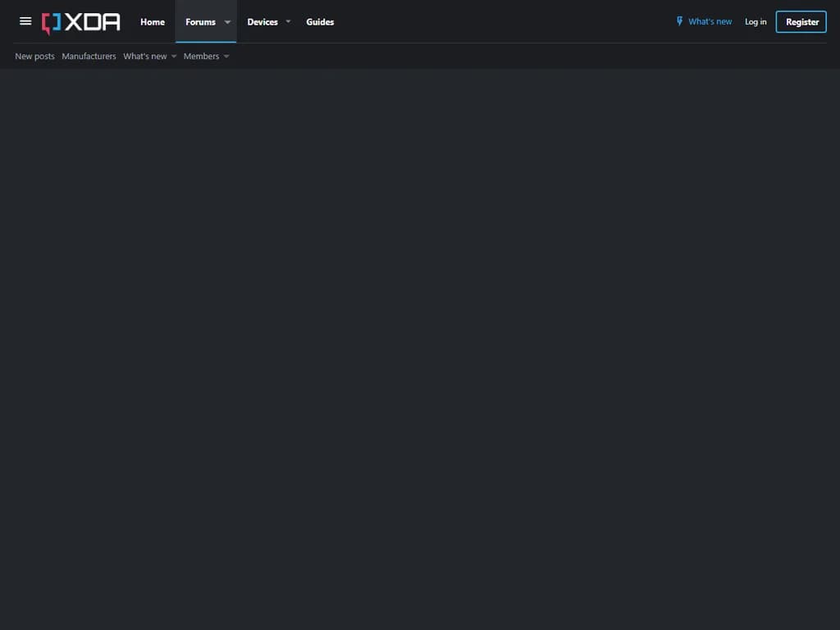Click What's new in the sub-navigation bar
Viewport: 840px width, 630px height.
point(145,57)
